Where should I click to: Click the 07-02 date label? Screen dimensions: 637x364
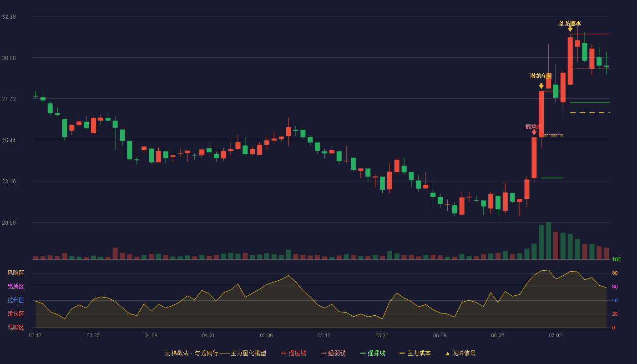tap(555, 335)
